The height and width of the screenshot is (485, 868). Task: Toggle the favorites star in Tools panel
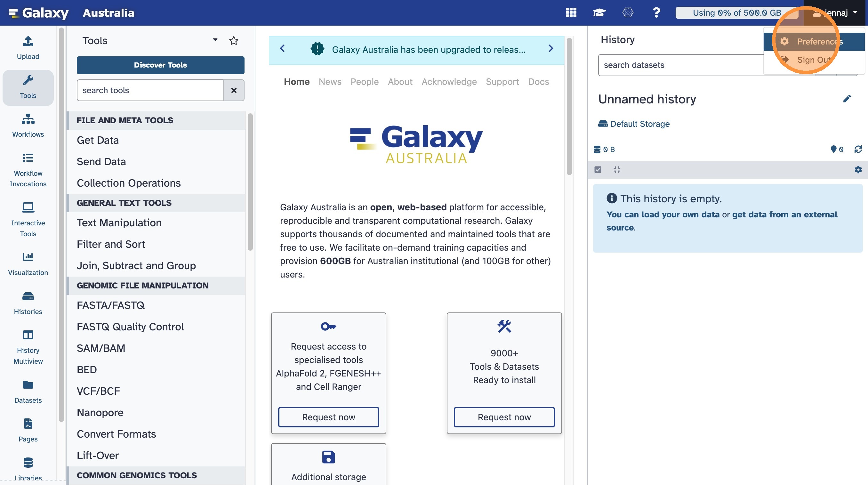pos(234,41)
